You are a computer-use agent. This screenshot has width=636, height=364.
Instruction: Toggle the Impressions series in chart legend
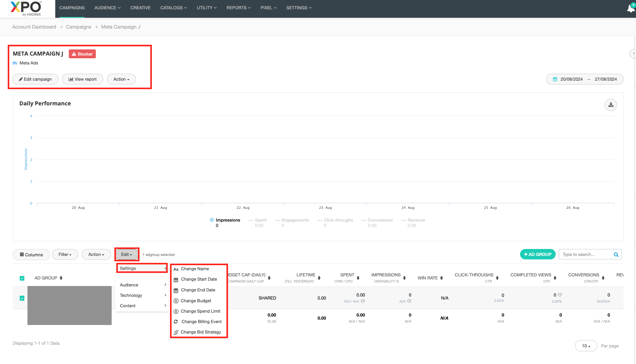[x=225, y=220]
